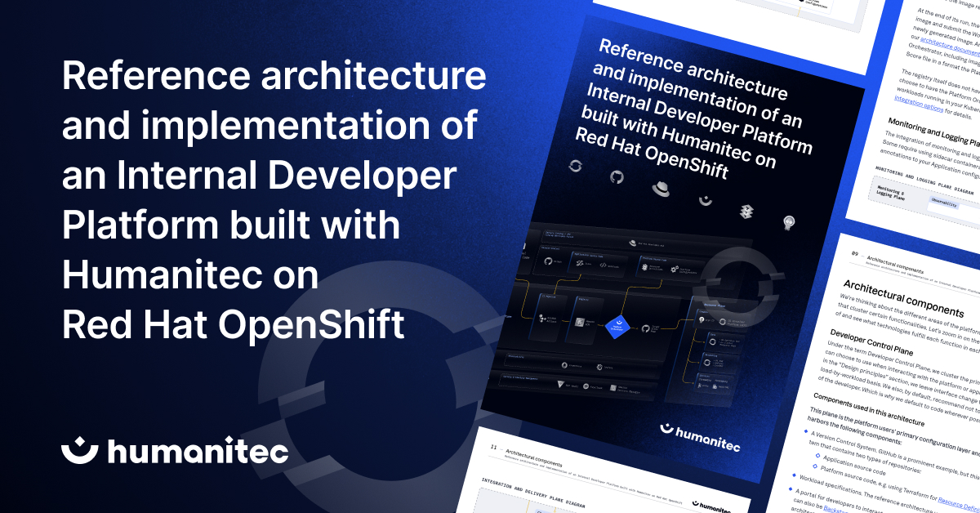The width and height of the screenshot is (980, 513).
Task: Select the GitHub icon inside the Version Control block
Action: tap(547, 261)
